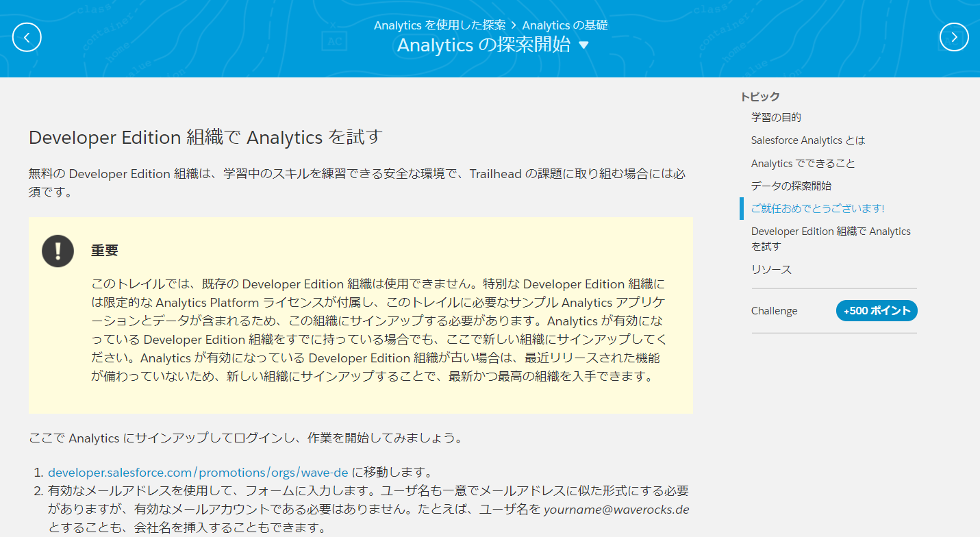Click step two text 有効なメールアドレスを使用して
Image resolution: width=980 pixels, height=537 pixels.
coord(368,510)
